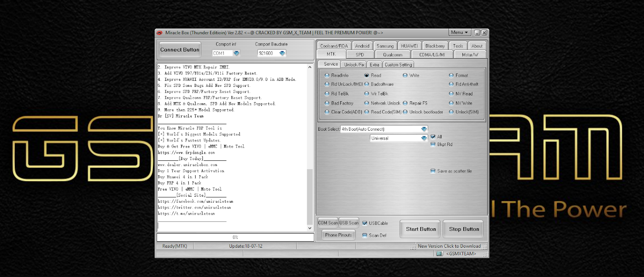Switch to the SPD tab

pyautogui.click(x=360, y=54)
